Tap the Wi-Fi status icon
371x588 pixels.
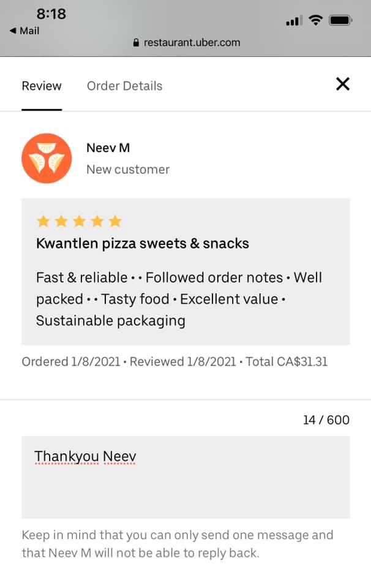coord(315,20)
